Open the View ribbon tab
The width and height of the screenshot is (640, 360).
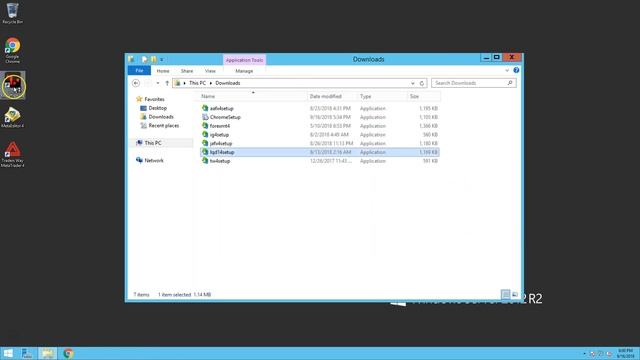coord(210,71)
